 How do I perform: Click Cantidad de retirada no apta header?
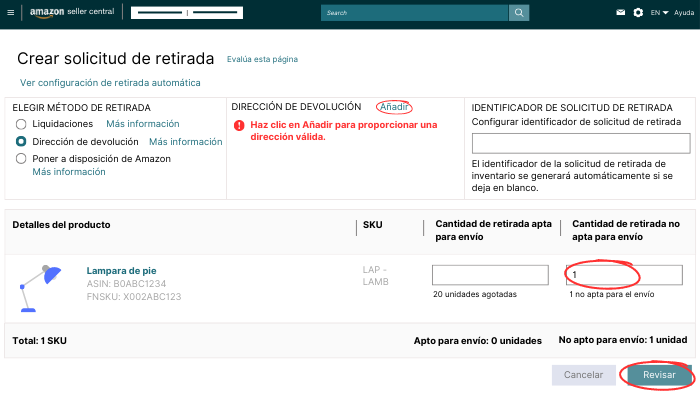pyautogui.click(x=626, y=230)
